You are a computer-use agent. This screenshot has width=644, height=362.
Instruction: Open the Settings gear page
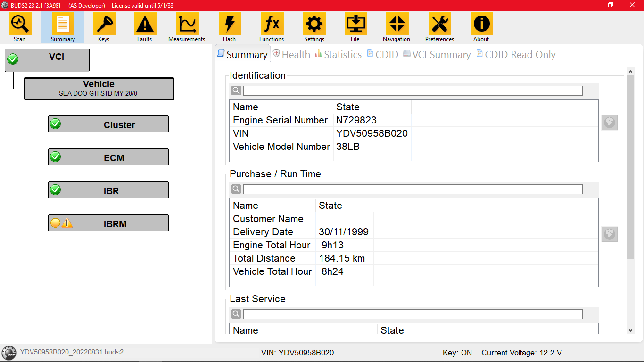[x=314, y=27]
